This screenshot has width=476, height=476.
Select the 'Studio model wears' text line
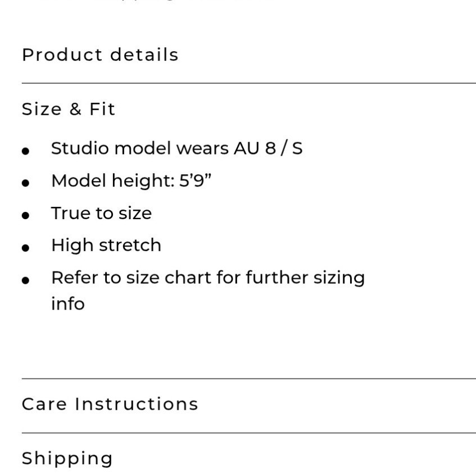tap(176, 148)
